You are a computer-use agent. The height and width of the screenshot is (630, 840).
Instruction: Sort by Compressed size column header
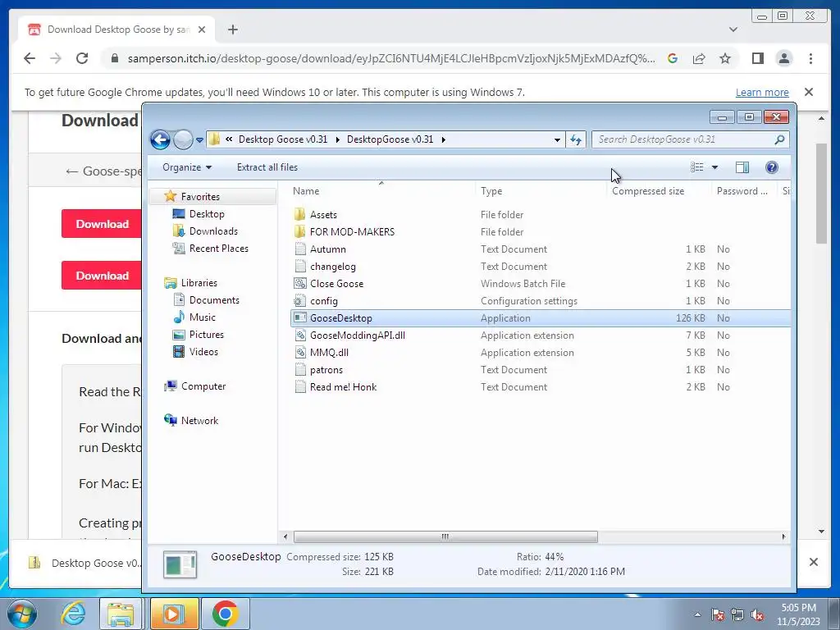coord(648,191)
